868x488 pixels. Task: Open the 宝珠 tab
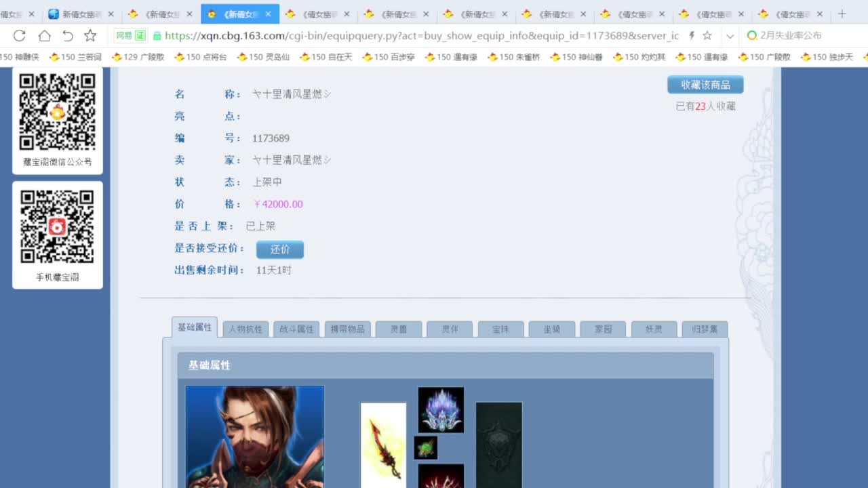pyautogui.click(x=500, y=329)
